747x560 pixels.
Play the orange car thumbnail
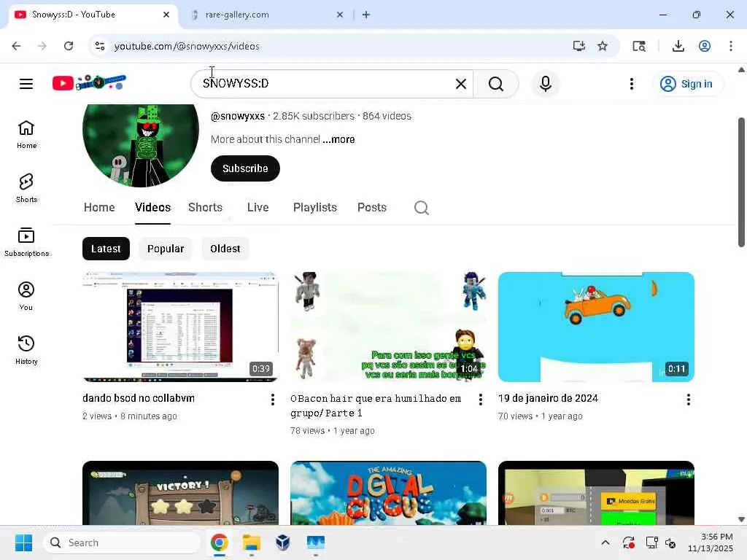coord(596,327)
